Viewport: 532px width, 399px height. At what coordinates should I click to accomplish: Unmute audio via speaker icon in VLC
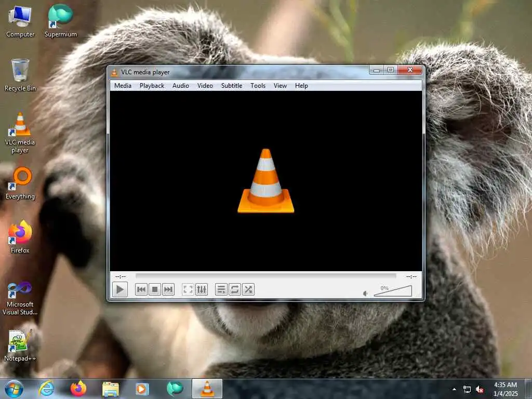click(x=365, y=293)
